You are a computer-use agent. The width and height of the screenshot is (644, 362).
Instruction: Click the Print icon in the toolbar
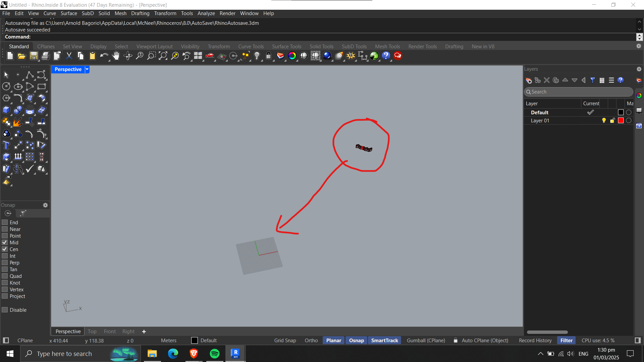45,56
